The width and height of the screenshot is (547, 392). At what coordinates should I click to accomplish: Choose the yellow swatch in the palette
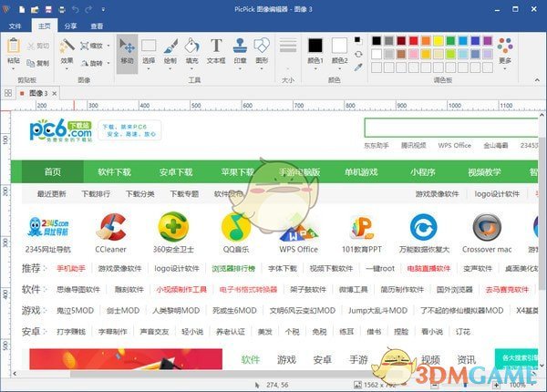[x=439, y=41]
